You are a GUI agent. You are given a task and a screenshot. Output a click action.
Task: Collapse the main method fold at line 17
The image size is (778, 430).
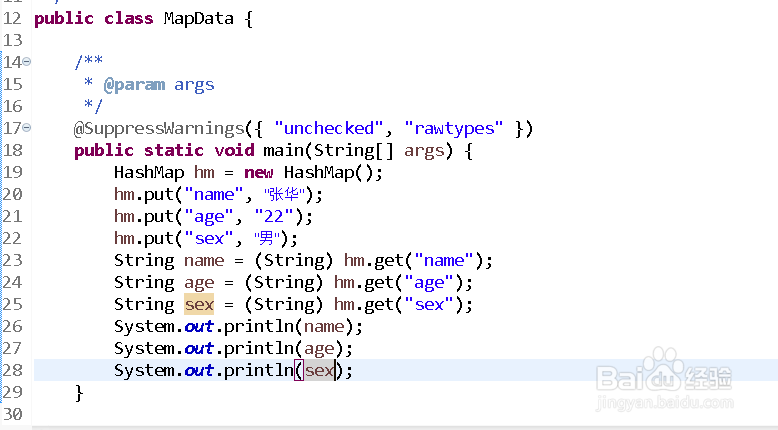[27, 127]
